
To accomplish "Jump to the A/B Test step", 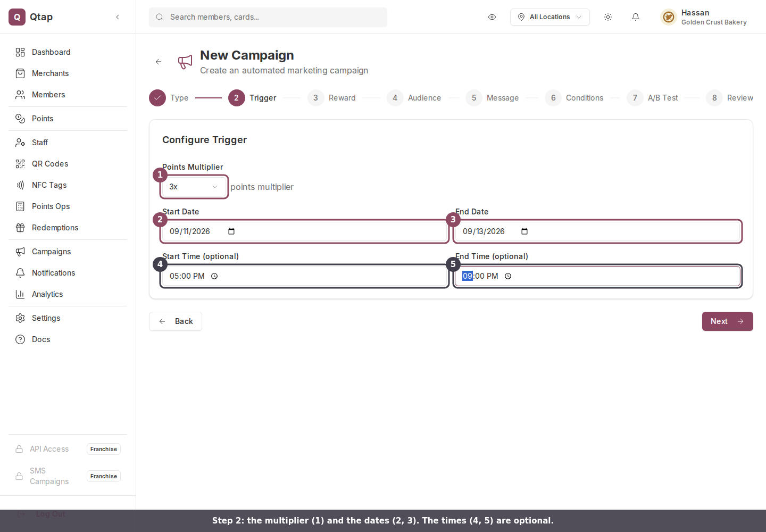I will point(652,98).
